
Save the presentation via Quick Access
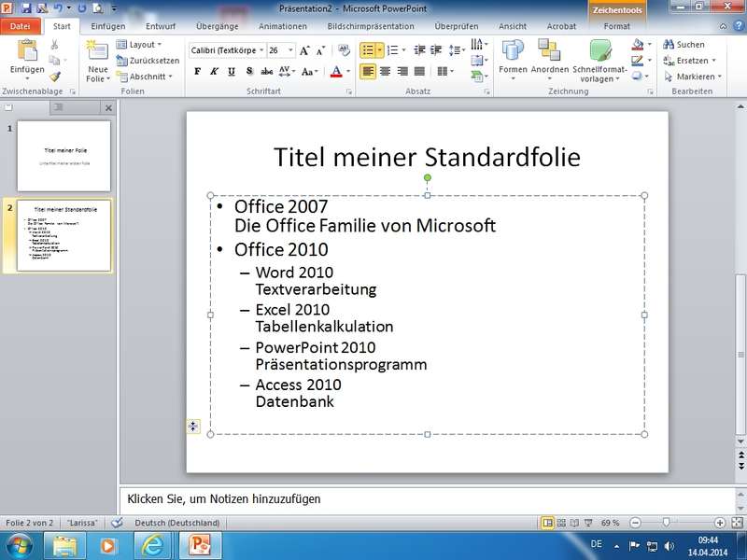point(26,8)
